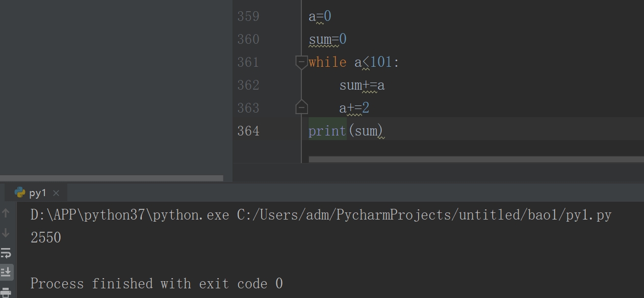Screen dimensions: 644x298
Task: Click the output value '2550'
Action: (x=46, y=238)
